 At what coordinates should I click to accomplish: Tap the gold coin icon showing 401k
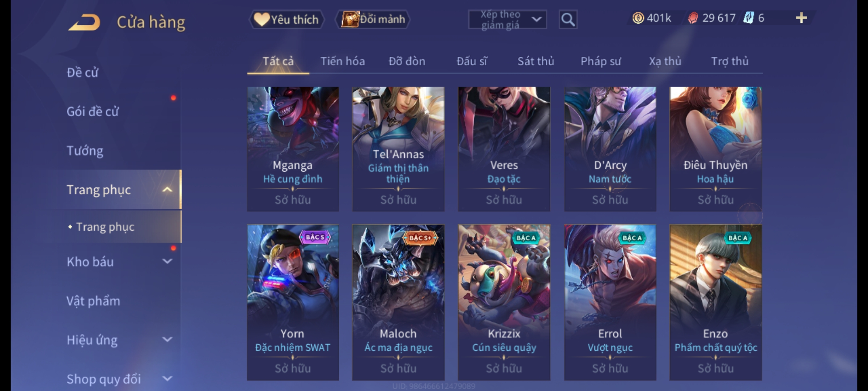(638, 18)
